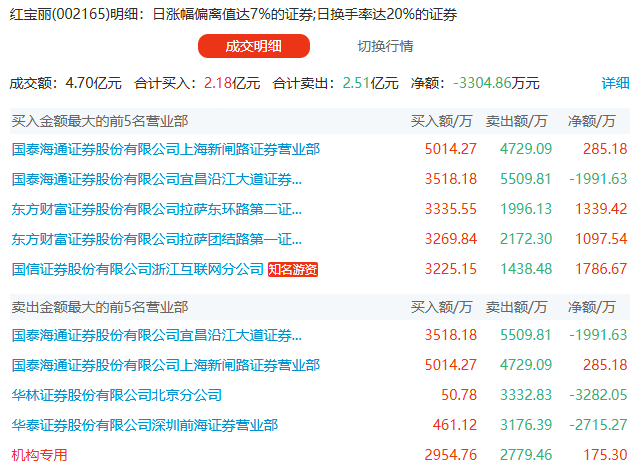This screenshot has height=476, width=642.
Task: Select the 成交明细 tab
Action: 254,46
